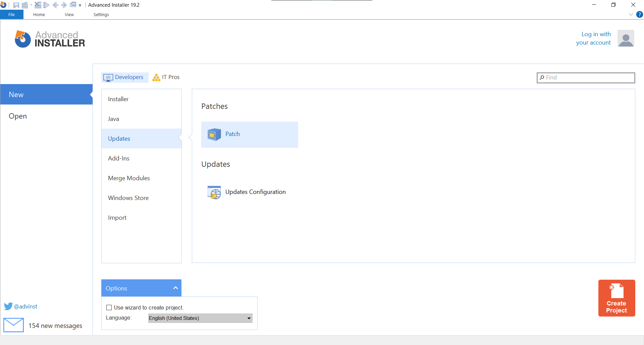Collapse the ribbon with the chevron arrow
Image resolution: width=644 pixels, height=345 pixels.
(631, 14)
